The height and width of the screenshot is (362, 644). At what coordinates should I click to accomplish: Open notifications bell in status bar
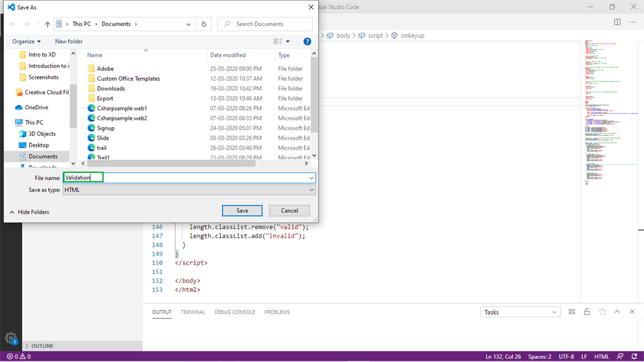634,357
